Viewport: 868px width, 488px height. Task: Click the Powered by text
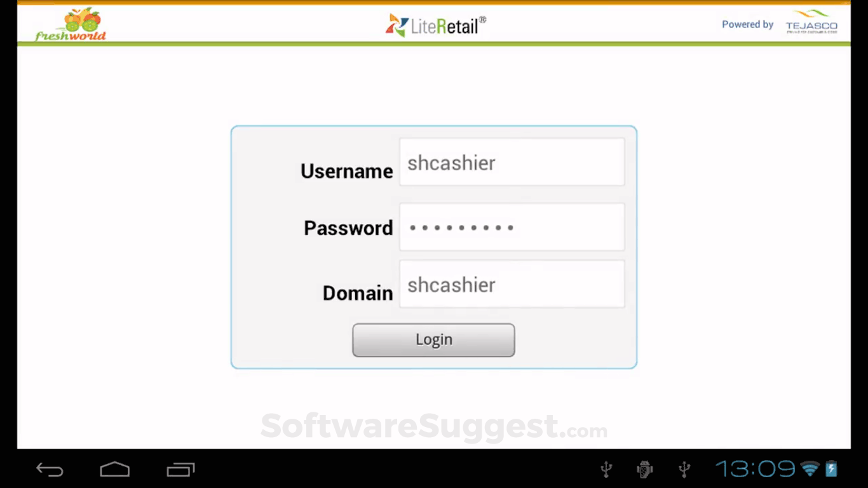(x=747, y=24)
